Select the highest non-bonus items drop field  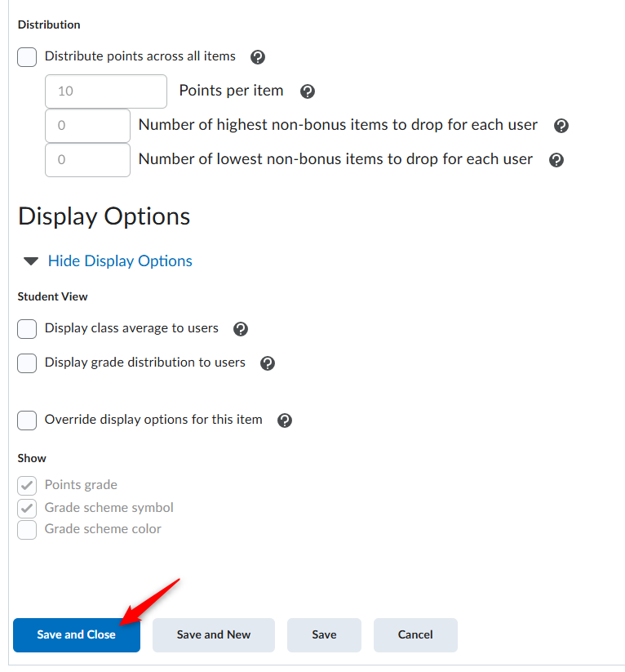tap(87, 126)
